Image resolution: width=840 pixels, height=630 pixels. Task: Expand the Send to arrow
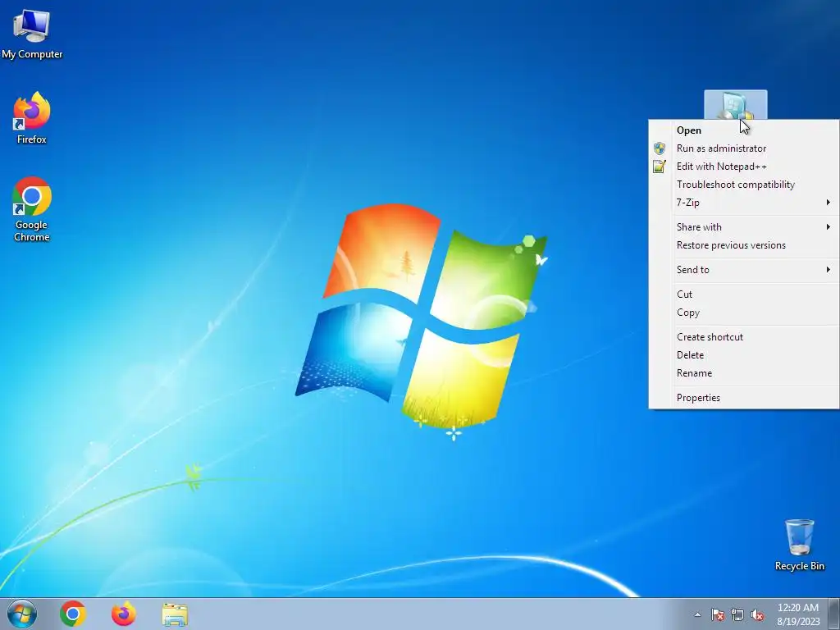coord(829,269)
